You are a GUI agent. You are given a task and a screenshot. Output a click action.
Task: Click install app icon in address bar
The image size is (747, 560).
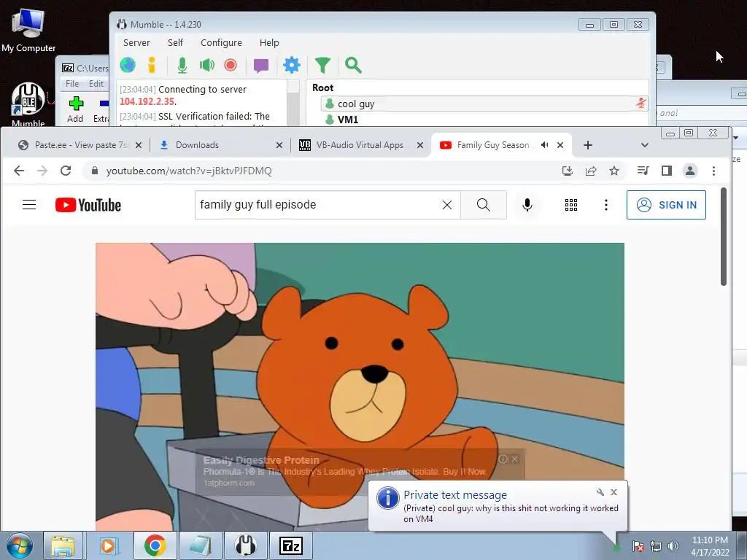[x=567, y=171]
